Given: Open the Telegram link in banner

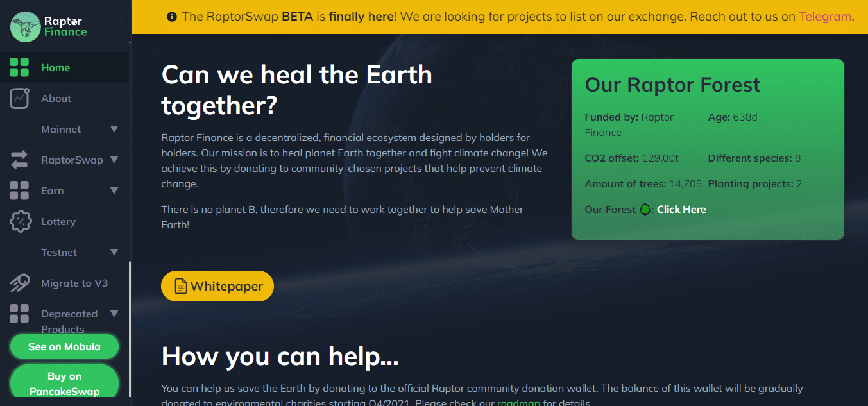Looking at the screenshot, I should point(825,16).
